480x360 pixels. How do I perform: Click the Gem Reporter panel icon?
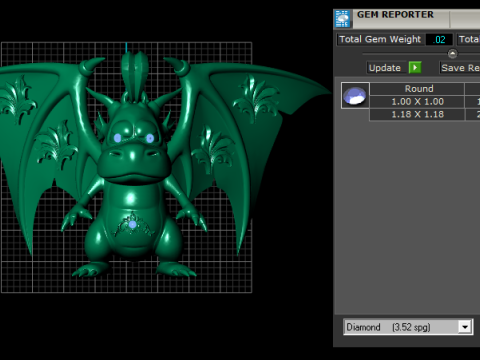coord(343,19)
